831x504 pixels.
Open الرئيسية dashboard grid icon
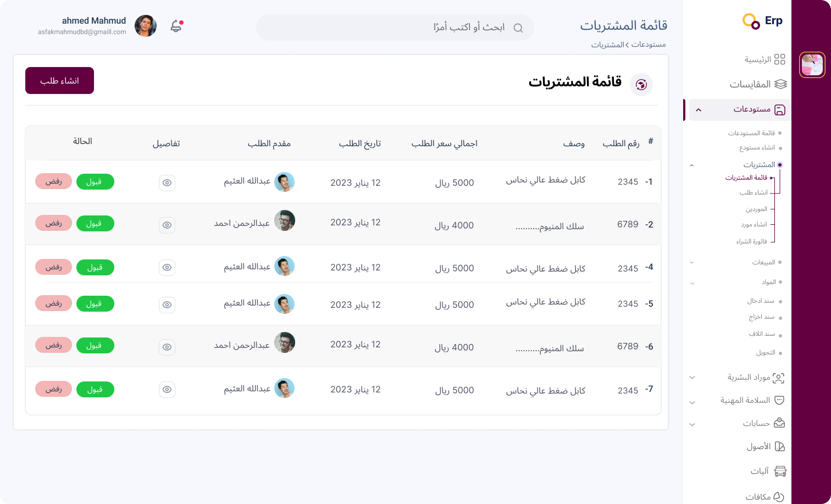(779, 59)
